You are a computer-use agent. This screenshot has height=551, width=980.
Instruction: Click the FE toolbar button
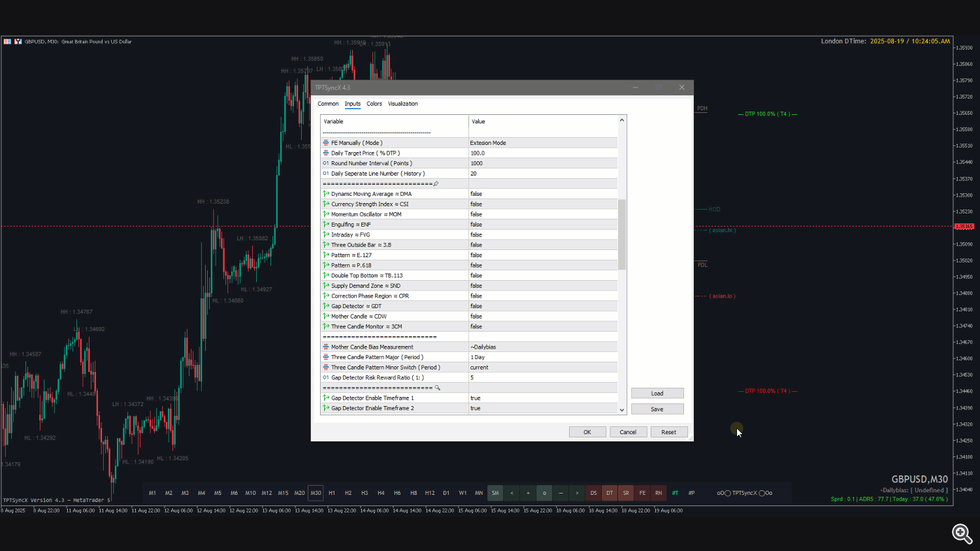642,493
